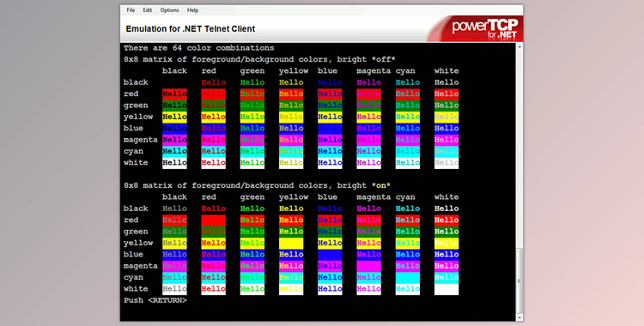644x326 pixels.
Task: Click 'magenta' column header in bright off matrix
Action: pos(374,71)
